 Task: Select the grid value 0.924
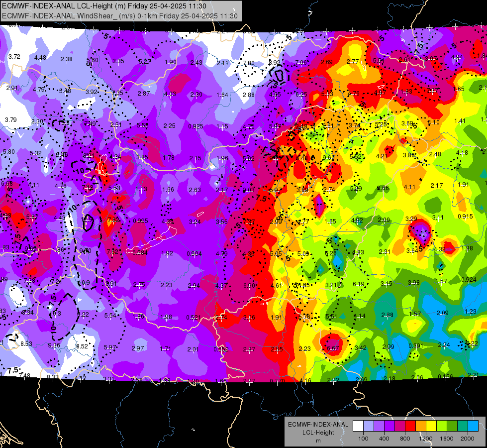click(x=469, y=280)
